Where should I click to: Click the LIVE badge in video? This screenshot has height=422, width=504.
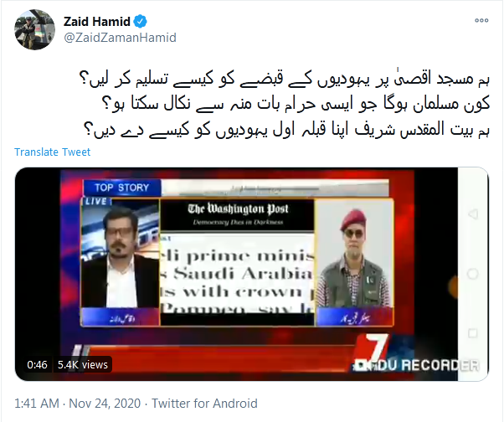coord(95,202)
